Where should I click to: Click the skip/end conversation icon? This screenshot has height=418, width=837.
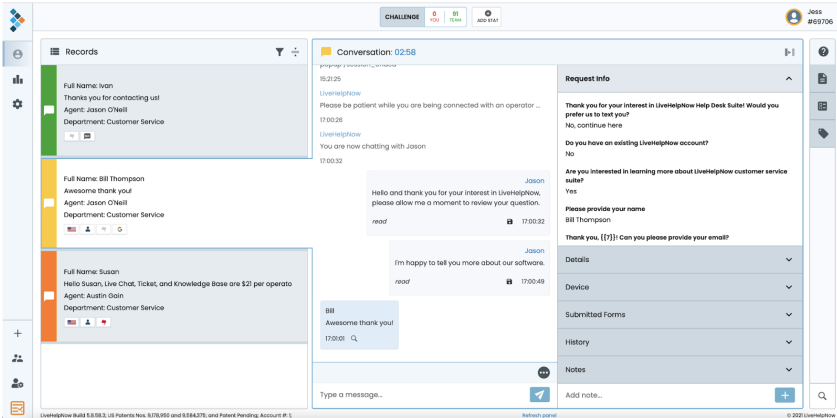[789, 52]
